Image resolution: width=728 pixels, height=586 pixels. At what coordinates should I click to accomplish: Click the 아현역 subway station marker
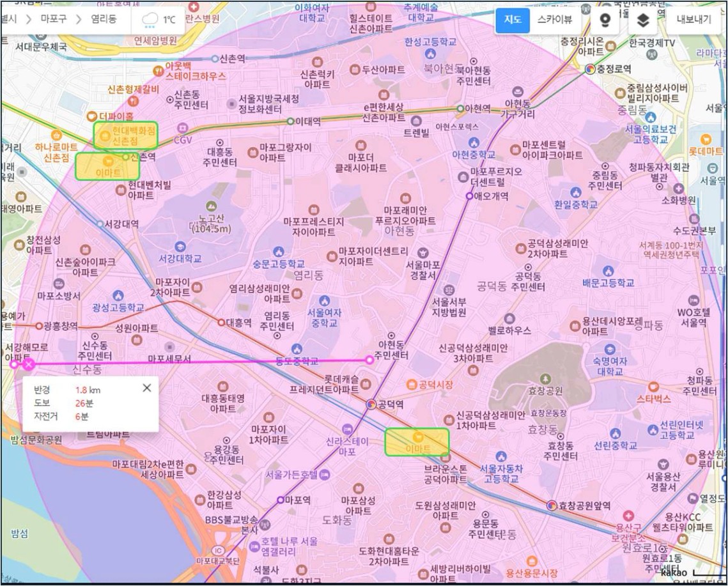(460, 109)
